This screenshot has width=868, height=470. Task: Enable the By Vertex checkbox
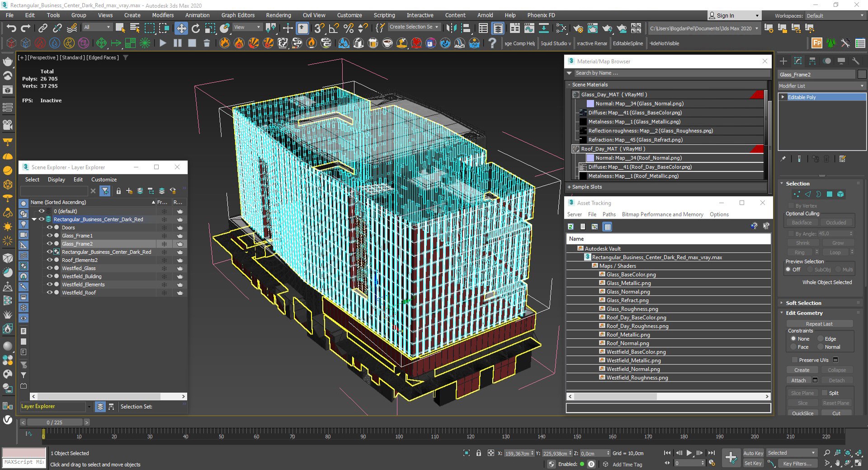click(x=791, y=206)
